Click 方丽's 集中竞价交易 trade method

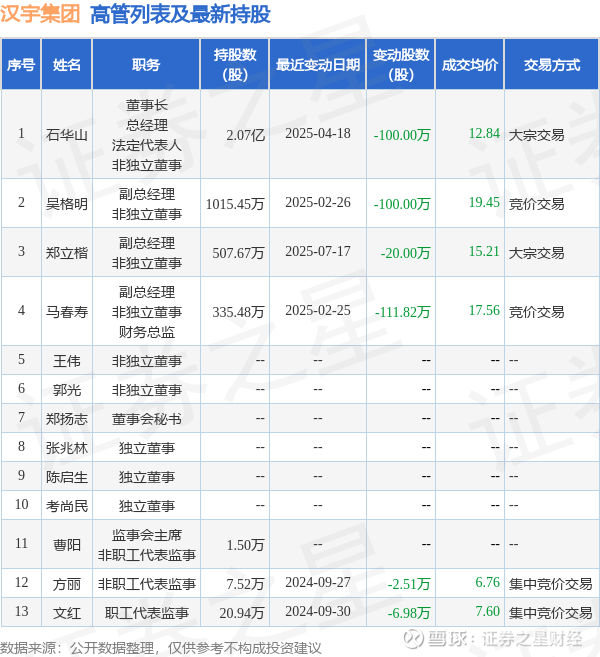coord(551,584)
